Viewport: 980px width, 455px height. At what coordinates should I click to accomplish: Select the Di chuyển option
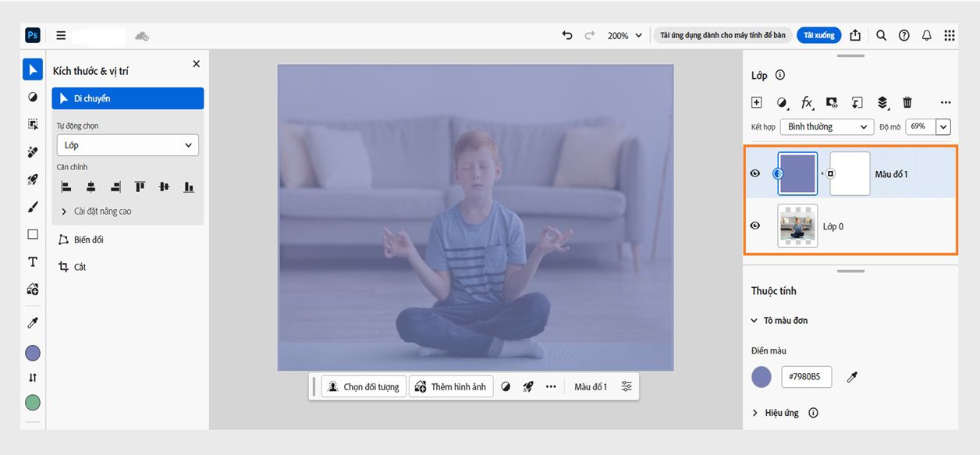(128, 98)
